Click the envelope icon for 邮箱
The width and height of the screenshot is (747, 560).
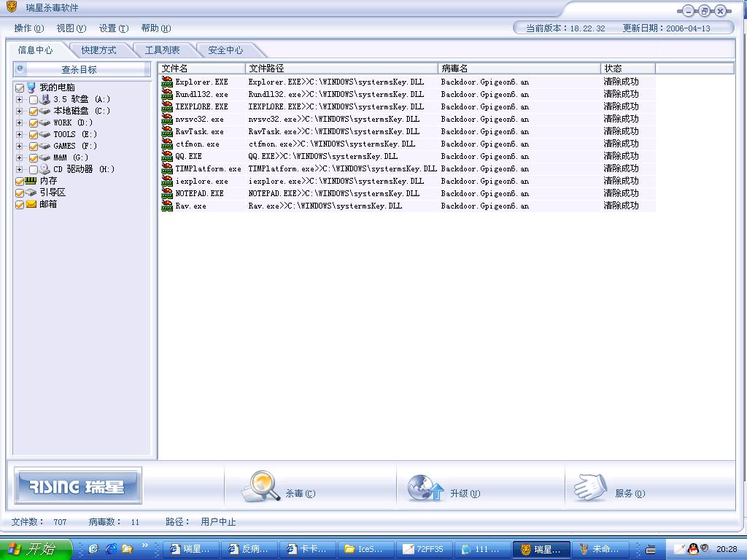click(31, 204)
